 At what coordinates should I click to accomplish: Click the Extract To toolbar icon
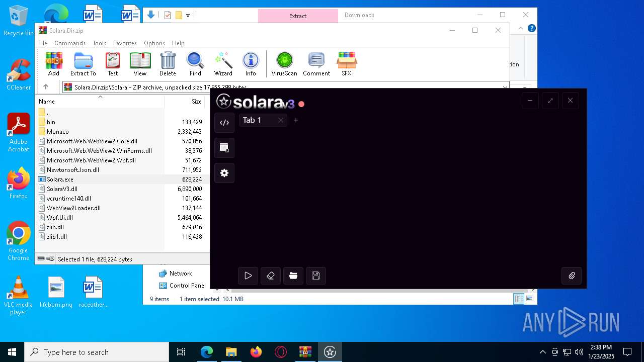[x=83, y=64]
